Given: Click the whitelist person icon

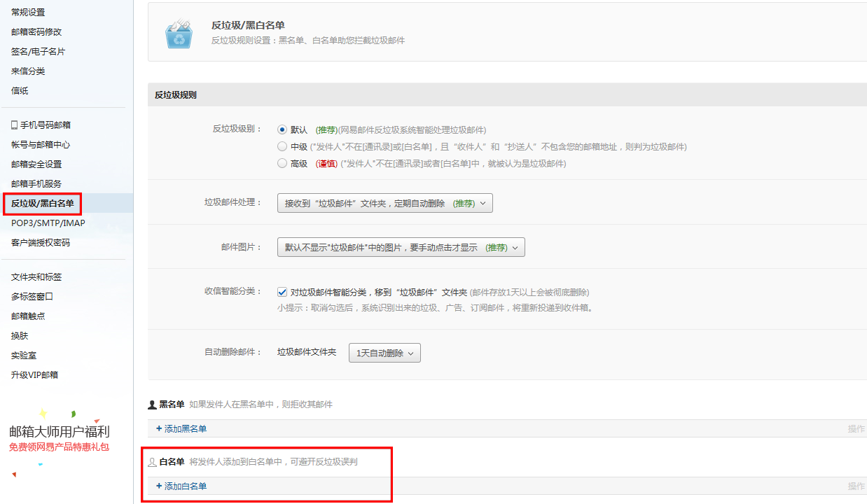Looking at the screenshot, I should tap(152, 463).
